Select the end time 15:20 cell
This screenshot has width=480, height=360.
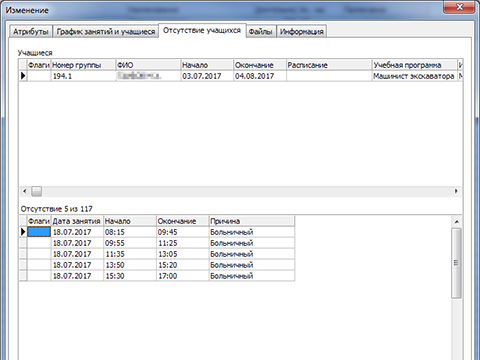[x=182, y=265]
